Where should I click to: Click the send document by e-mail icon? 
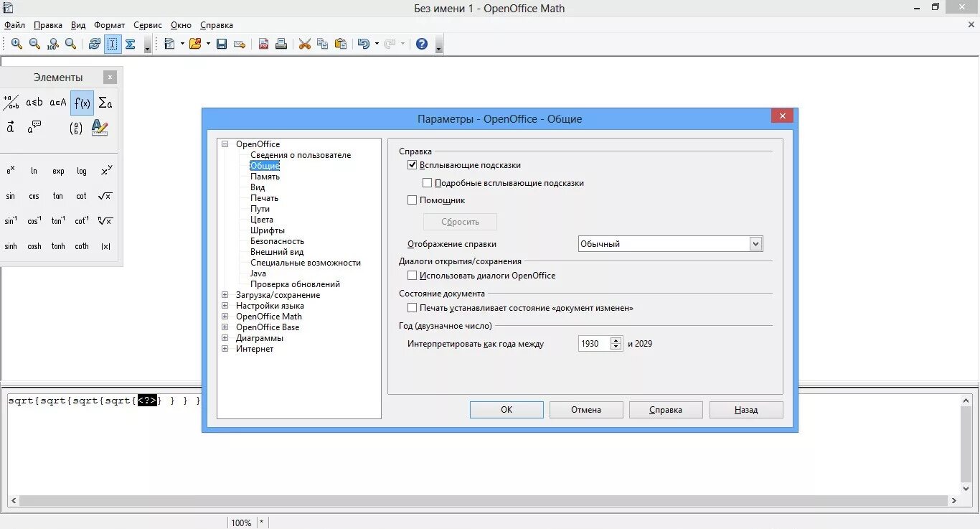pyautogui.click(x=240, y=44)
